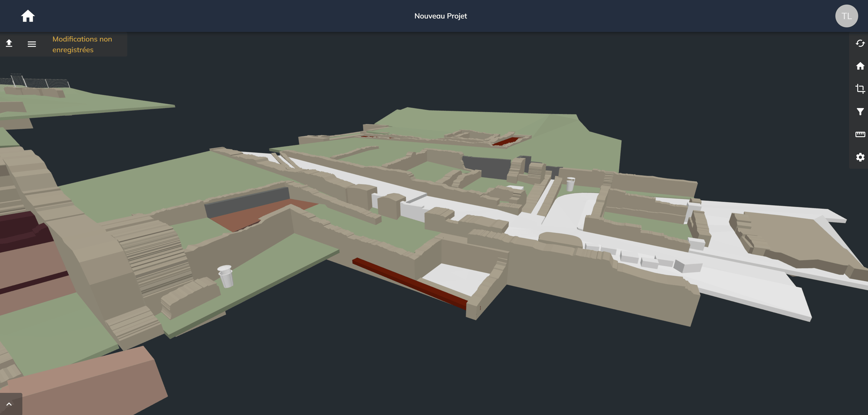Select the long red beam along the wall
This screenshot has width=868, height=415.
[x=409, y=283]
